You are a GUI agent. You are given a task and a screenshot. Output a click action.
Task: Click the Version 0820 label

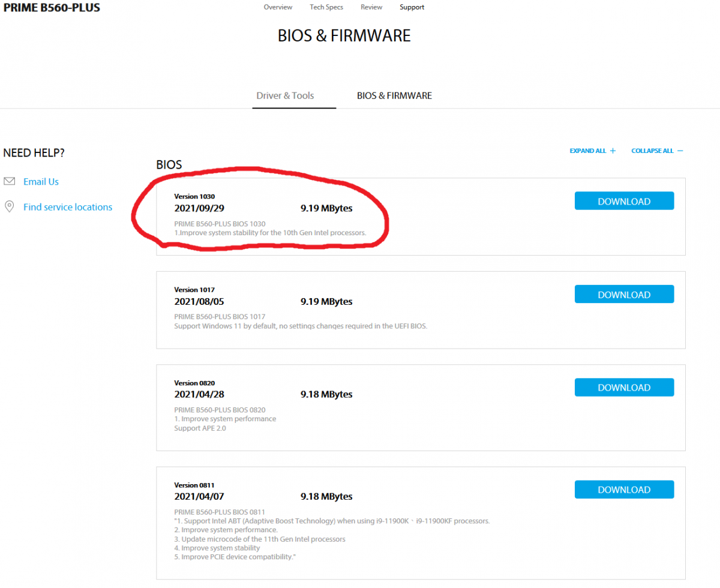(x=194, y=383)
